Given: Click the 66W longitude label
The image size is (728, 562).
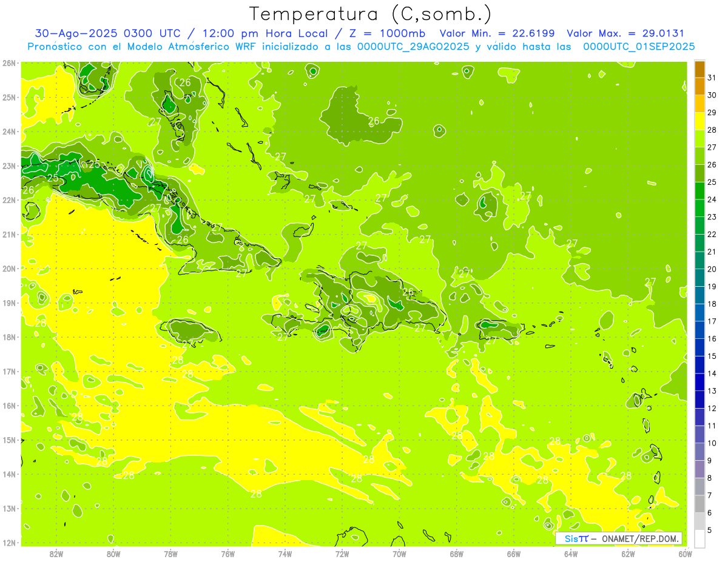Looking at the screenshot, I should (x=514, y=554).
